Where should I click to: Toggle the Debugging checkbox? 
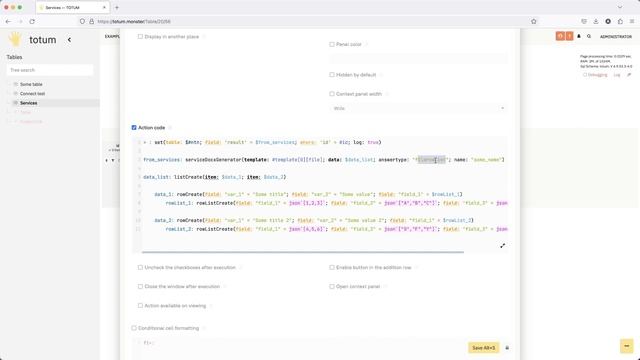point(585,75)
